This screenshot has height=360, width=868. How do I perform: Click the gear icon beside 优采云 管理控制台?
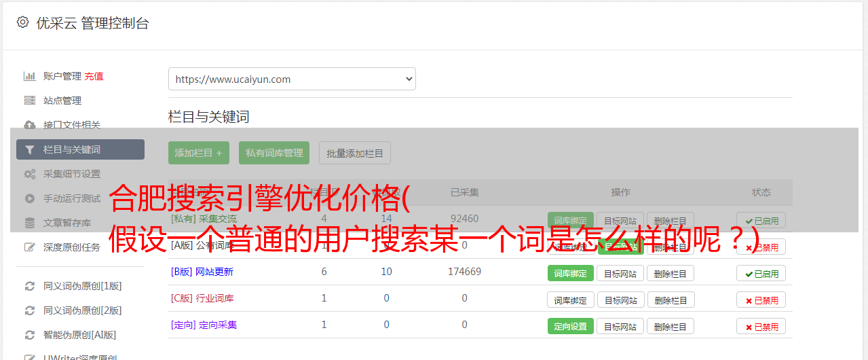[22, 22]
